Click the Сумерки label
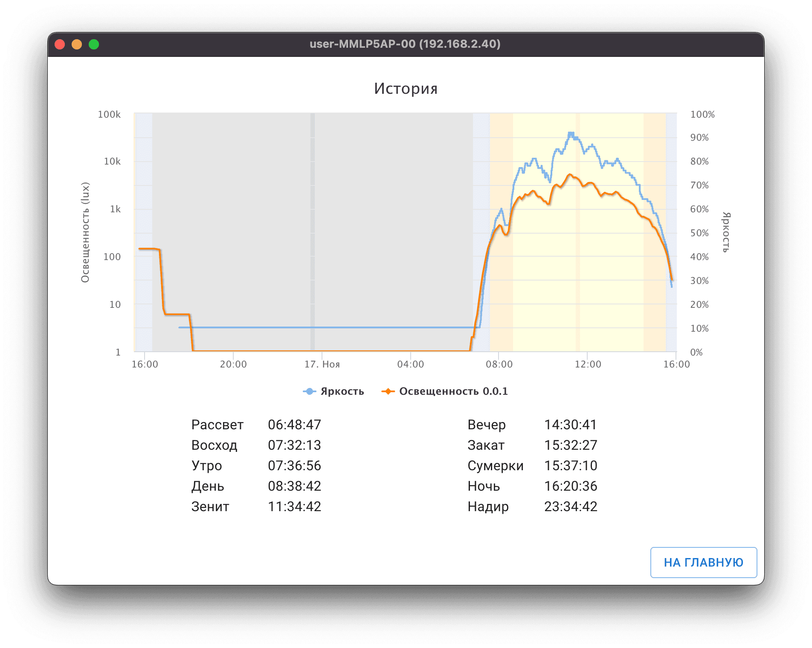Viewport: 812px width, 648px height. 496,466
